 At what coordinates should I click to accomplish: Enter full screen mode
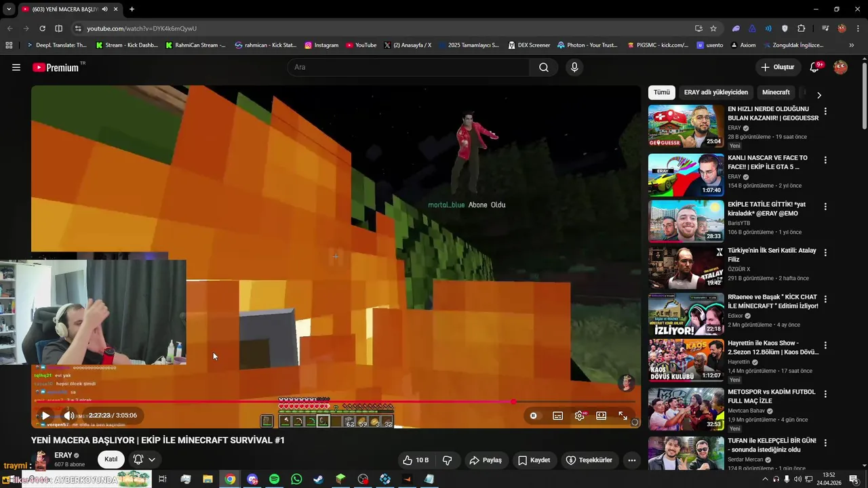(623, 415)
